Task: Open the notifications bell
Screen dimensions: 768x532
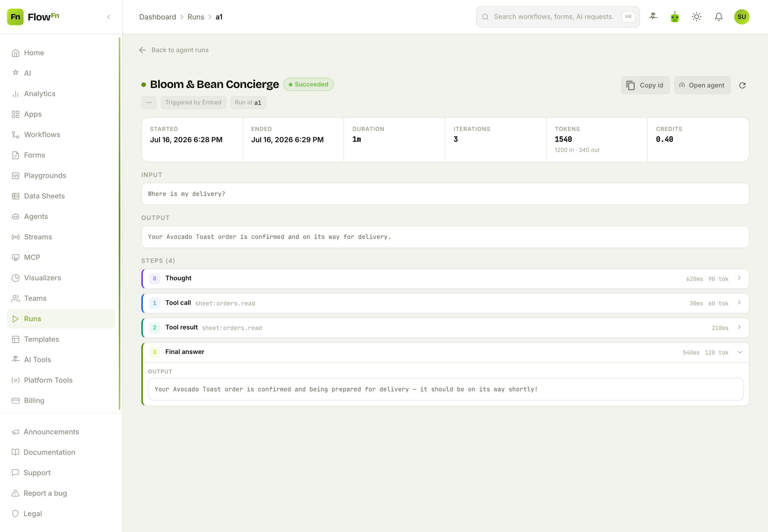Action: 719,17
